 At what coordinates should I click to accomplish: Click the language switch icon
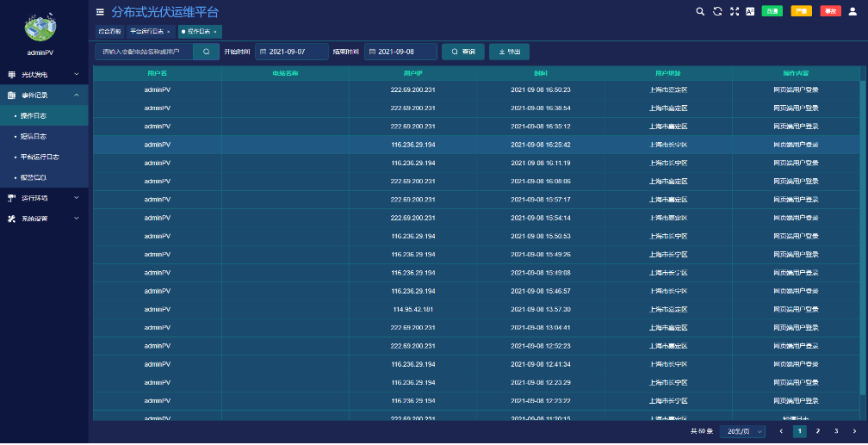pos(750,11)
